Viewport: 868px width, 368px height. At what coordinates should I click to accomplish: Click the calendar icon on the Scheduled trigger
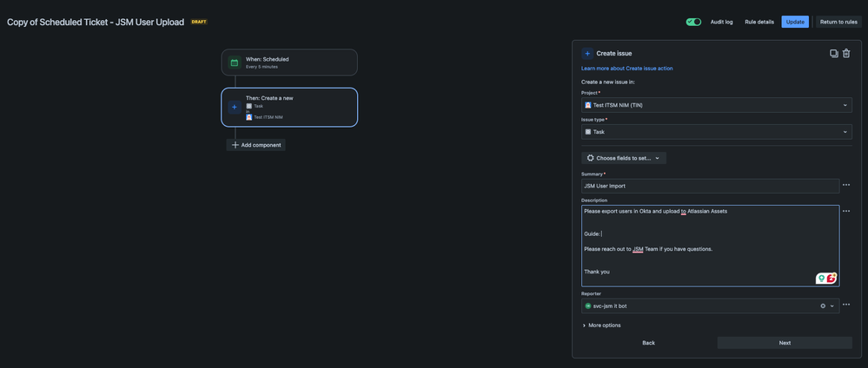pos(235,62)
